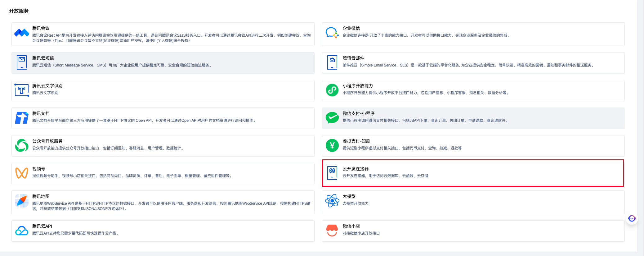
Task: Click the 云开发连接器 connector icon
Action: click(332, 173)
